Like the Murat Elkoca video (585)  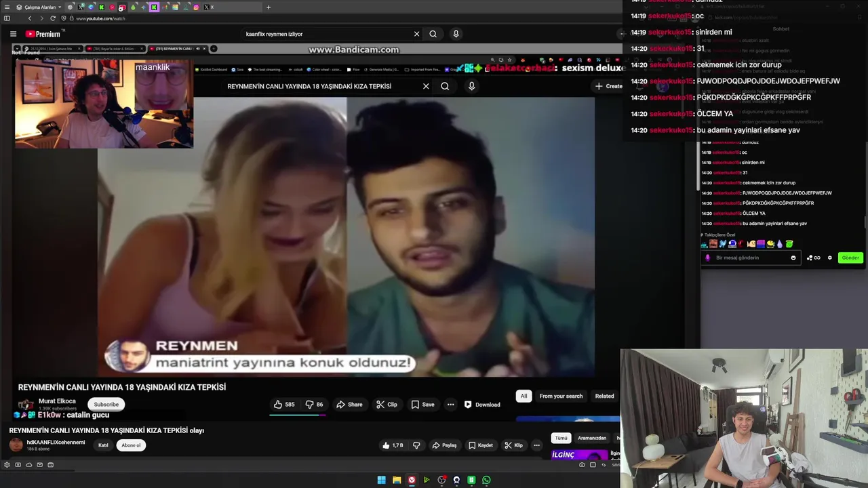[x=284, y=405]
